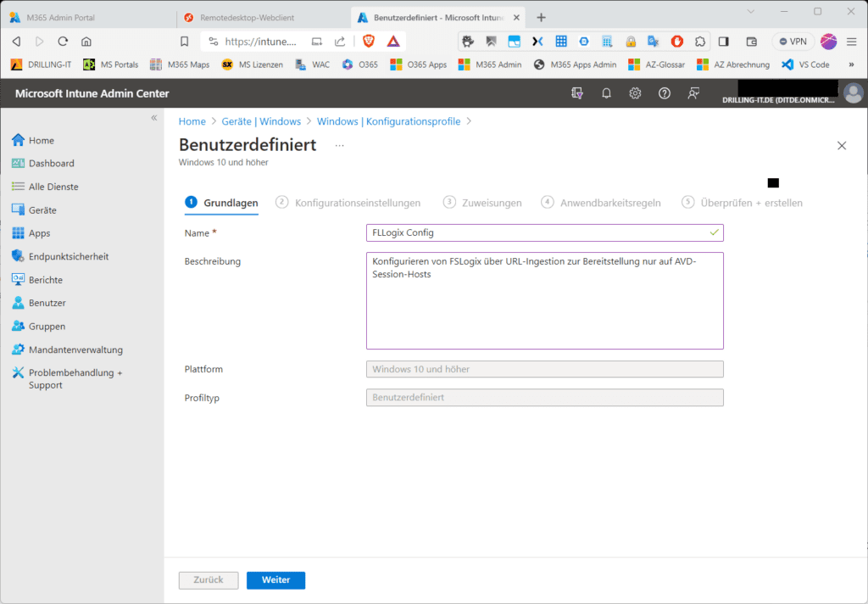868x604 pixels.
Task: Open the MS Lizenzen bookmark
Action: click(252, 64)
